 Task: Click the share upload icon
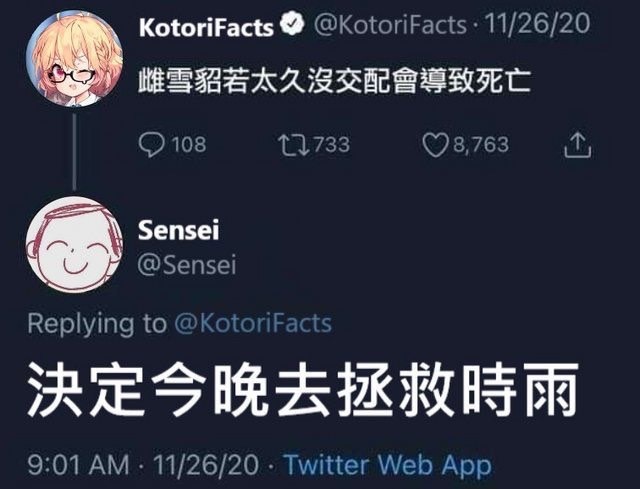[x=578, y=145]
